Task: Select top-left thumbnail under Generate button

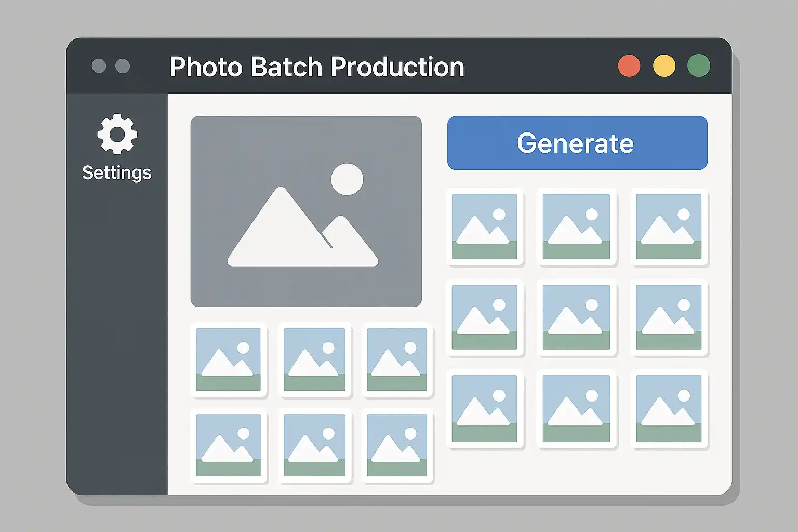Action: [x=485, y=227]
